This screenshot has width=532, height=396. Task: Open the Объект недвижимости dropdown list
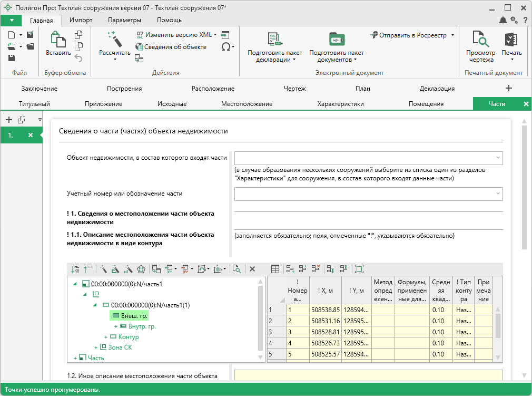click(x=497, y=158)
